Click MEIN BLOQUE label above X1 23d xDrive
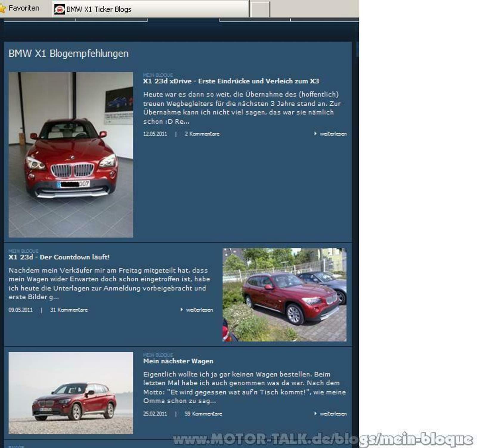477x448 pixels. (x=158, y=75)
